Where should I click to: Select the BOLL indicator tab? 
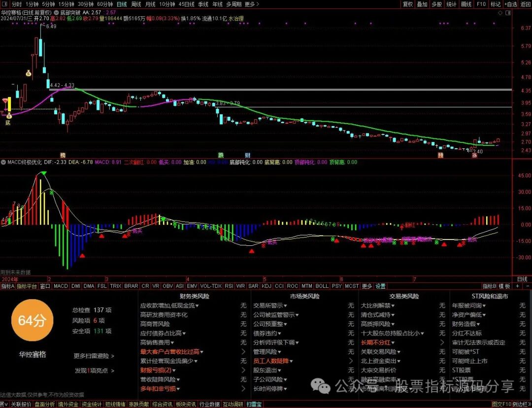click(x=322, y=286)
